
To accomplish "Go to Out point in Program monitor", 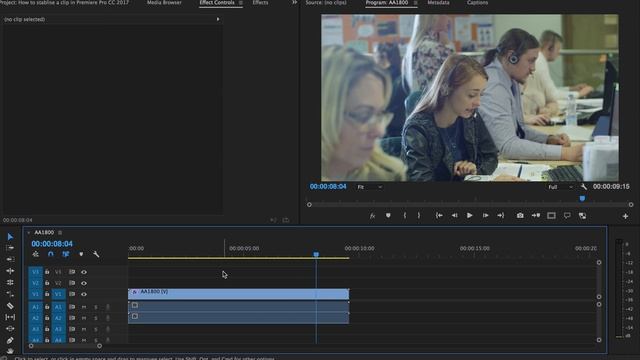I will pyautogui.click(x=501, y=216).
